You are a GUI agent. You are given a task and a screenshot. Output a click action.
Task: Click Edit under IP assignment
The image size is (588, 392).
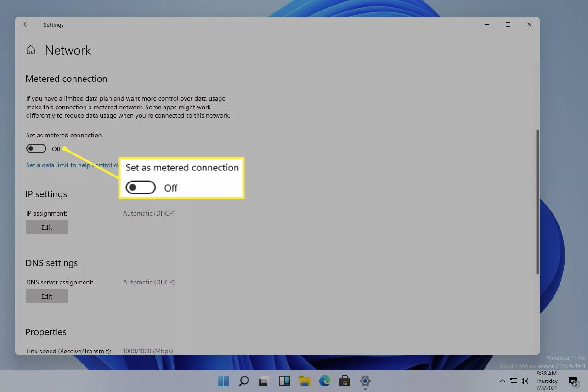[47, 227]
